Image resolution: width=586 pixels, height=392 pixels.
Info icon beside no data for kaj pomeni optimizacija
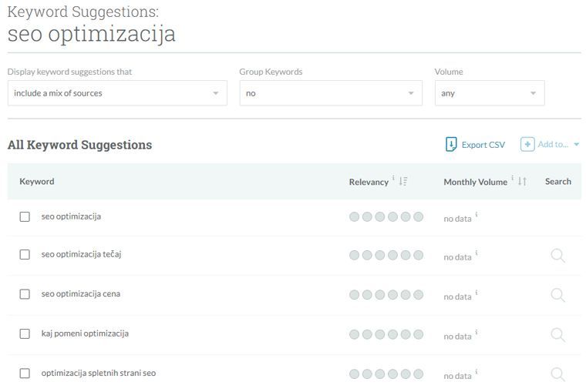pos(477,332)
